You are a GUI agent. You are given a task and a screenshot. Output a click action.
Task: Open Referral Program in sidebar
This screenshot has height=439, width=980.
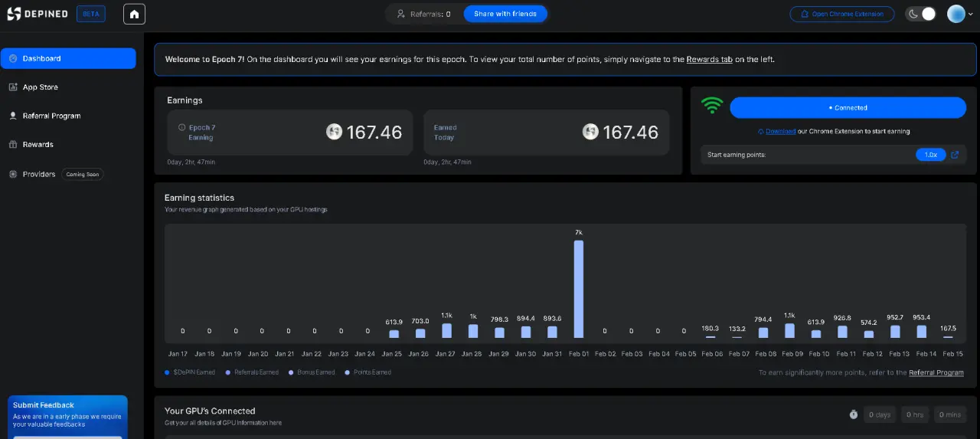(68, 116)
